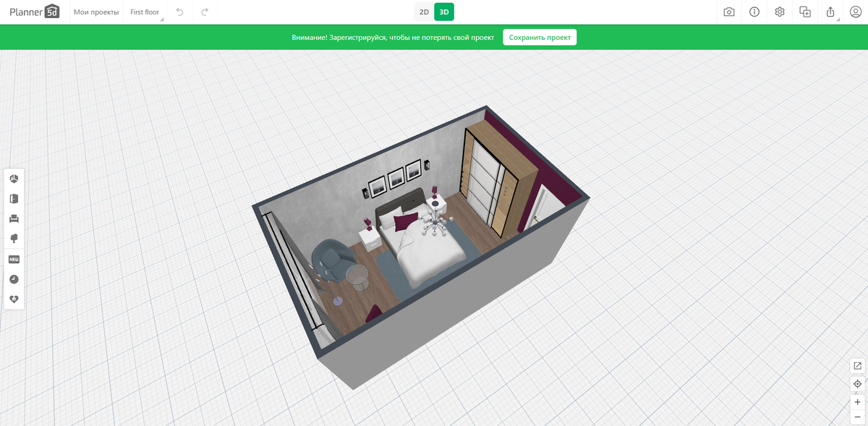Zoom out with minus button
868x426 pixels.
(x=857, y=417)
